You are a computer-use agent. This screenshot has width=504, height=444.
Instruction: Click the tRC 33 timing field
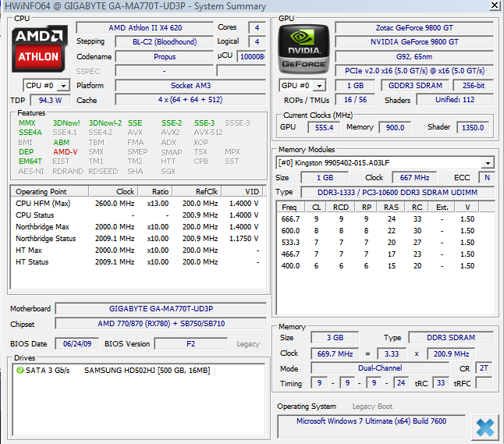pyautogui.click(x=441, y=383)
